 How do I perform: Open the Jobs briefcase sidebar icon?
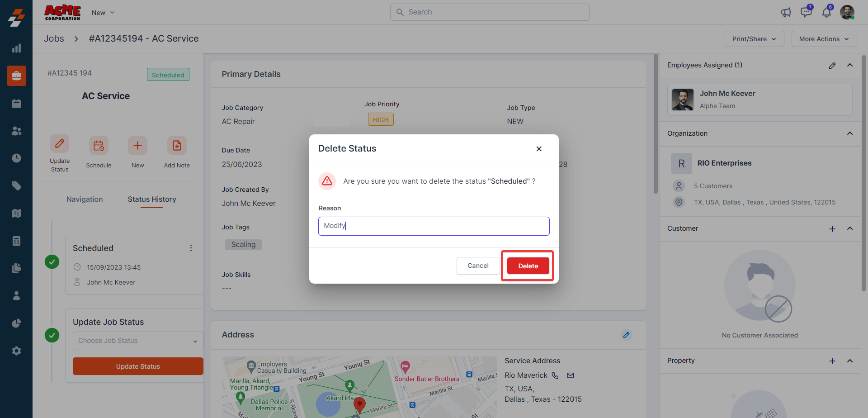pos(16,76)
